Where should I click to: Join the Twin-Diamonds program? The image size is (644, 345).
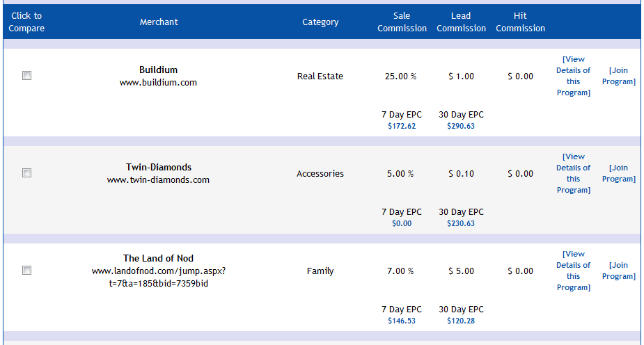tap(618, 173)
